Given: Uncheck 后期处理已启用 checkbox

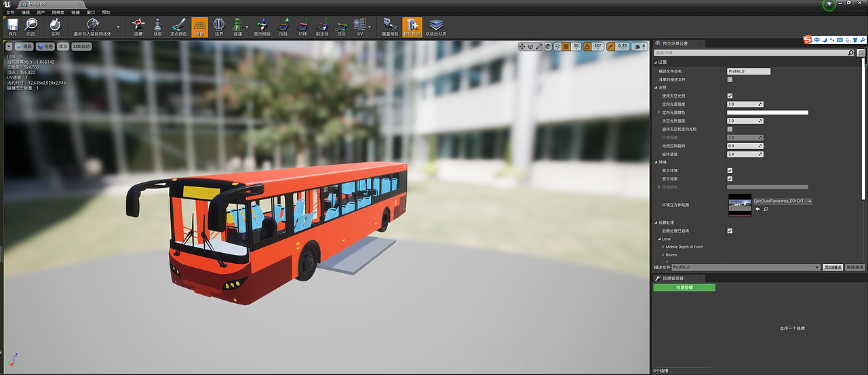Looking at the screenshot, I should click(x=730, y=231).
